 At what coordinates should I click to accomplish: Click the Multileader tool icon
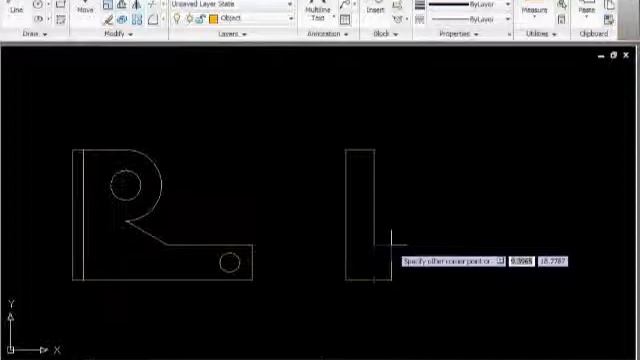click(344, 4)
